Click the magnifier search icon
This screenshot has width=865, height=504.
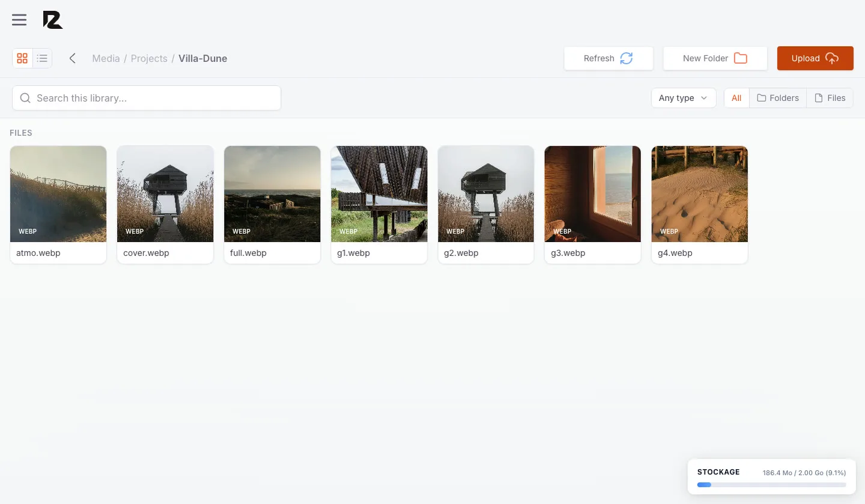click(x=25, y=98)
